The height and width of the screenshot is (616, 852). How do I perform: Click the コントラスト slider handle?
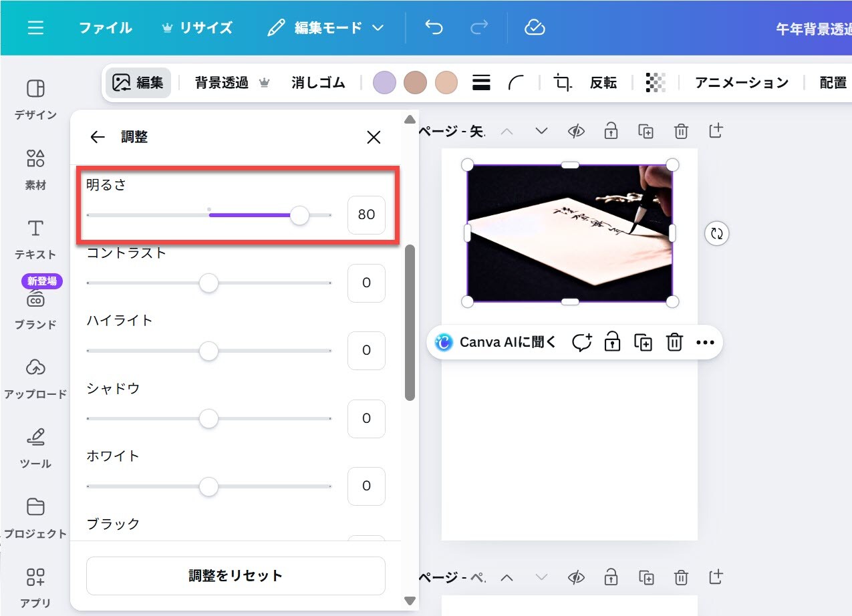[x=209, y=283]
